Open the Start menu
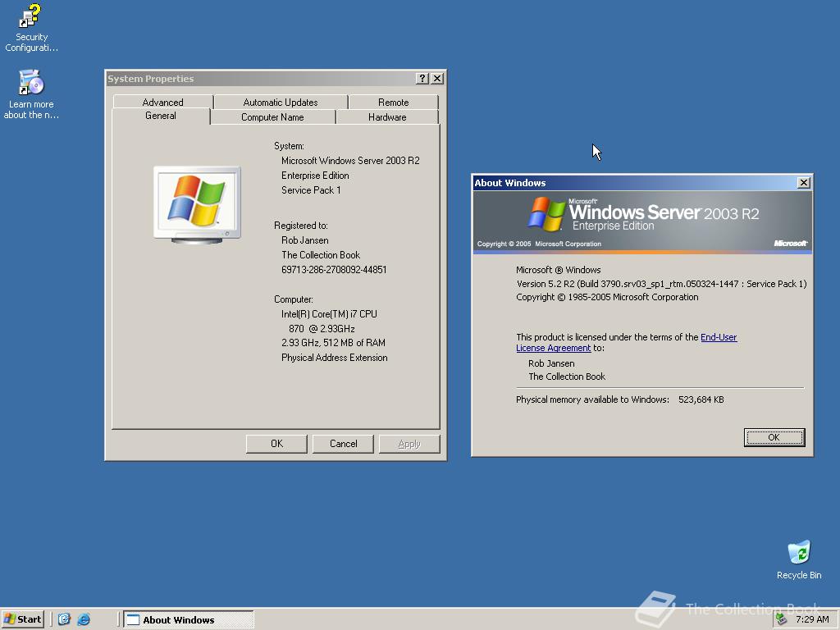The height and width of the screenshot is (630, 840). (x=22, y=619)
